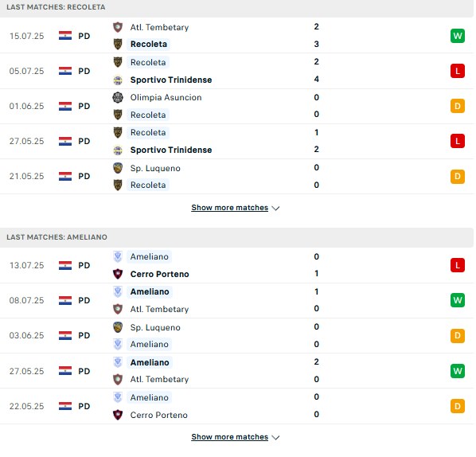This screenshot has height=457, width=476.
Task: Click the Paraguay flag, 01.06.25 match
Action: coord(65,106)
